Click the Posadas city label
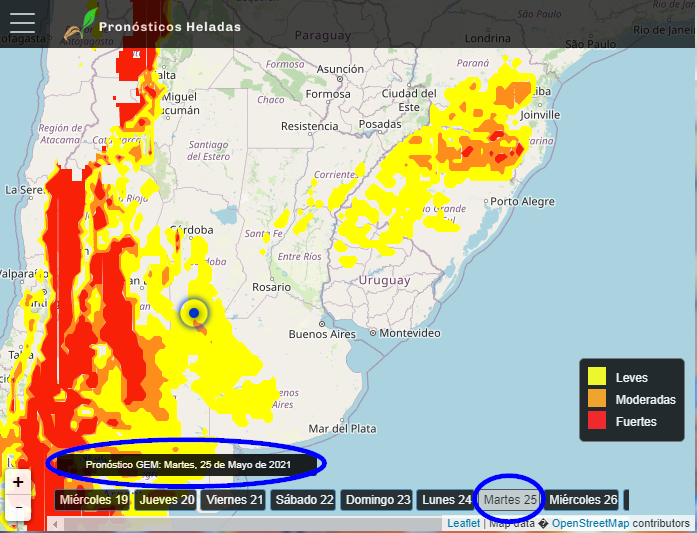 (x=380, y=124)
